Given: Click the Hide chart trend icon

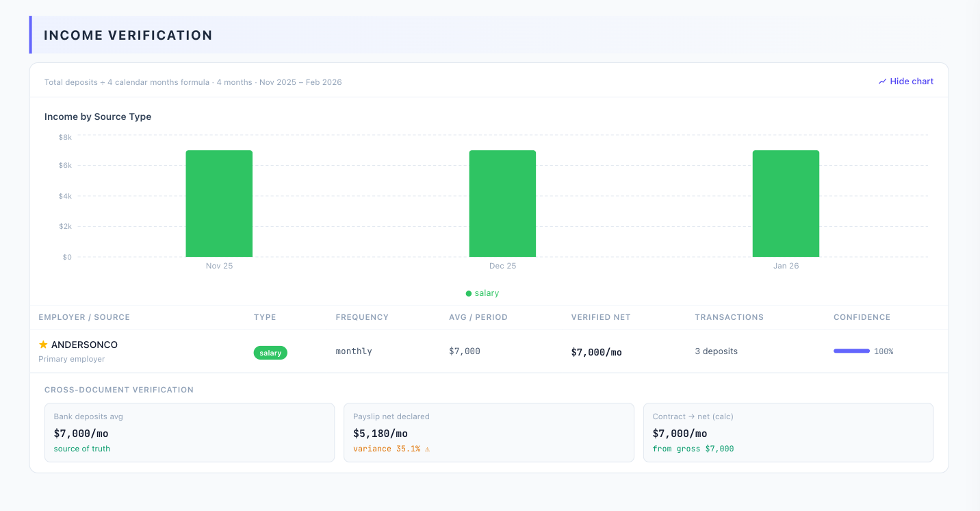Looking at the screenshot, I should coord(882,82).
